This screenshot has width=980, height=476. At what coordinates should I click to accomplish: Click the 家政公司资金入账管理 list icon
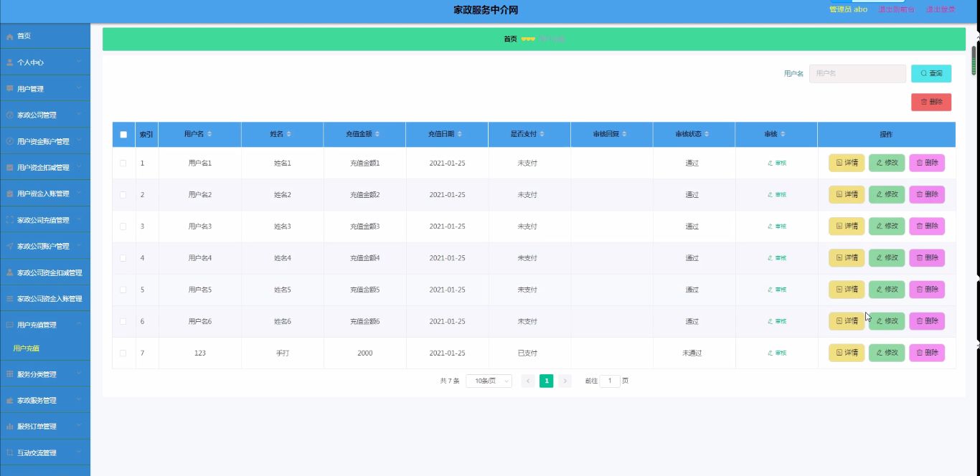[x=10, y=298]
